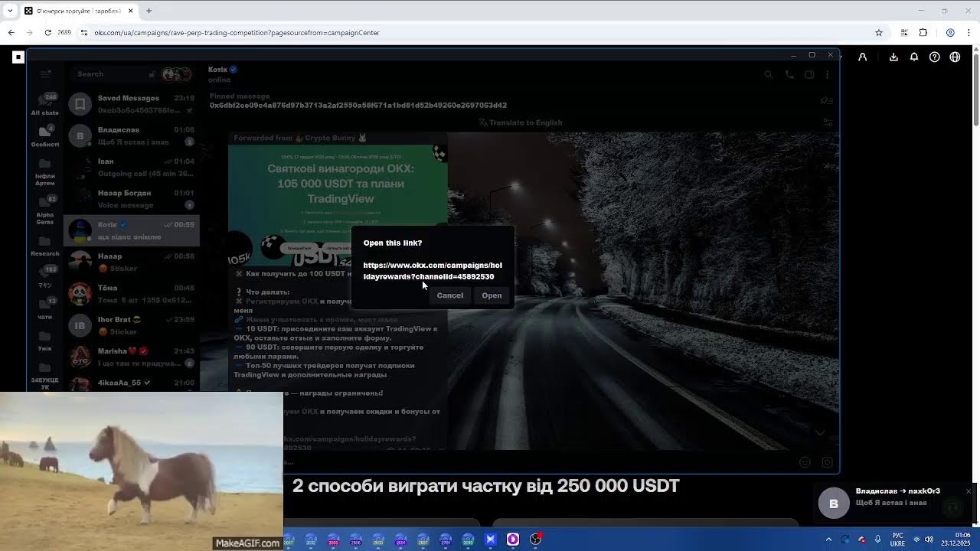980x551 pixels.
Task: Open a new Chrome tab
Action: tap(149, 11)
